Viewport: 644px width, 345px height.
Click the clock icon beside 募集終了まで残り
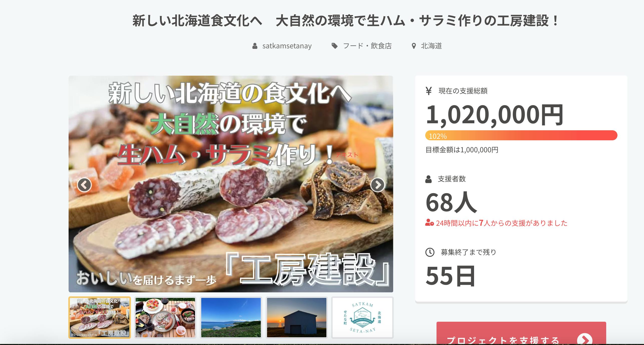(430, 252)
